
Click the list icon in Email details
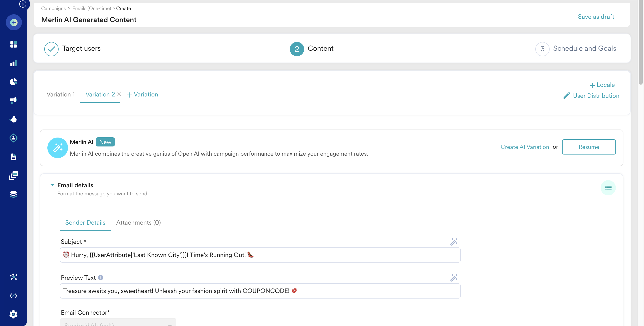(x=608, y=188)
